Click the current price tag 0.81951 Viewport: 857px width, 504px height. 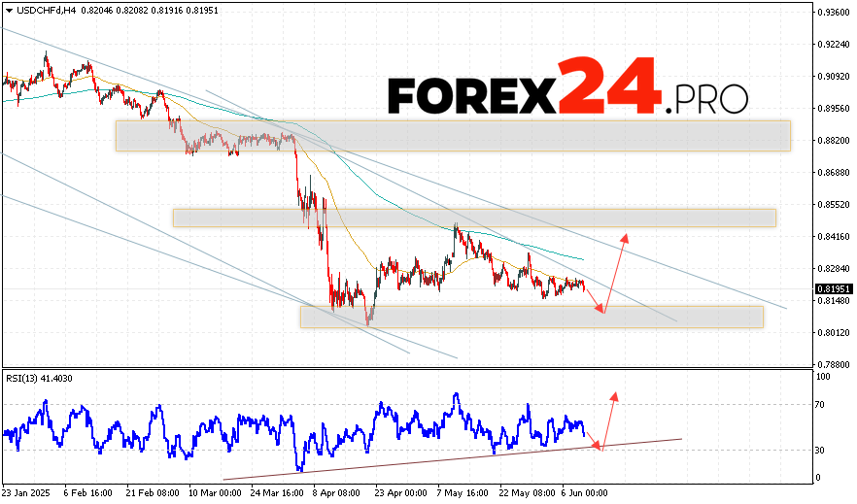(x=834, y=288)
